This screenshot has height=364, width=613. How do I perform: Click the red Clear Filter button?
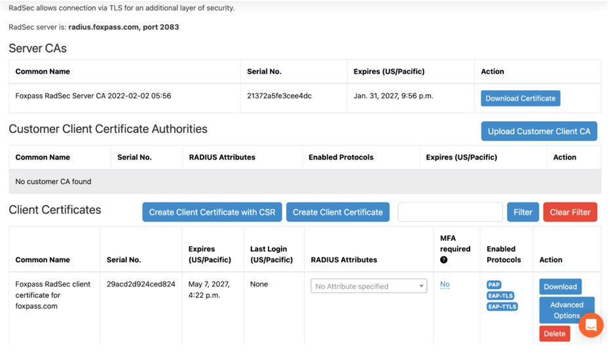[x=570, y=212]
